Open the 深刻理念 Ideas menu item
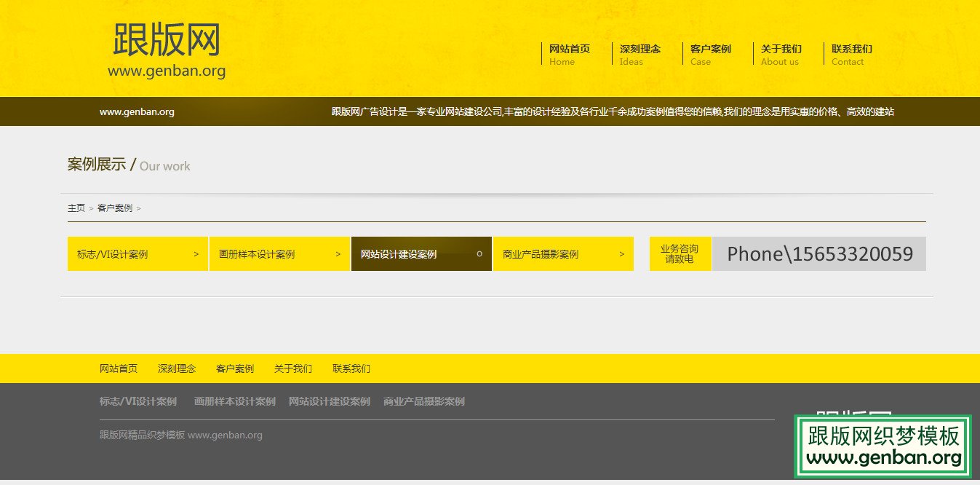 click(x=640, y=54)
